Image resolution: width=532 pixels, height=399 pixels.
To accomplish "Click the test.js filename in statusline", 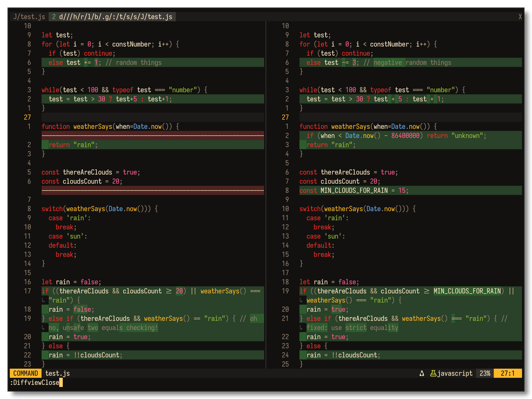I will click(58, 373).
